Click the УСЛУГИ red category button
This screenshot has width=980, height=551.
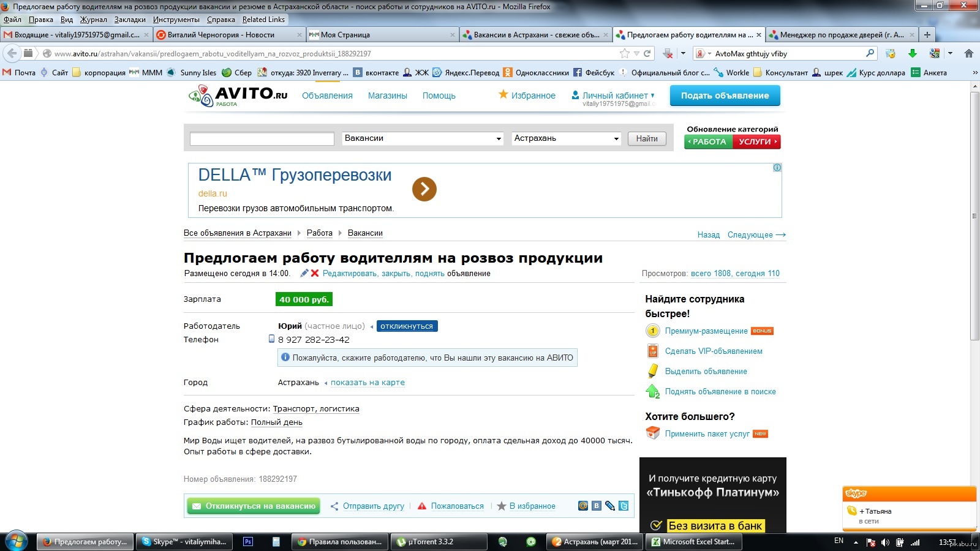tap(757, 142)
